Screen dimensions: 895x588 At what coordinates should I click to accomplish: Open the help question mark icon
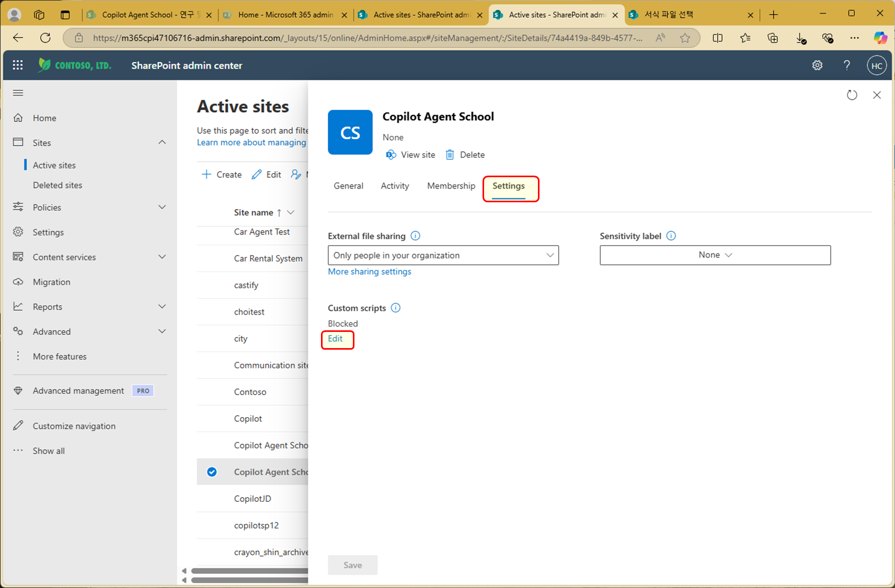point(846,65)
